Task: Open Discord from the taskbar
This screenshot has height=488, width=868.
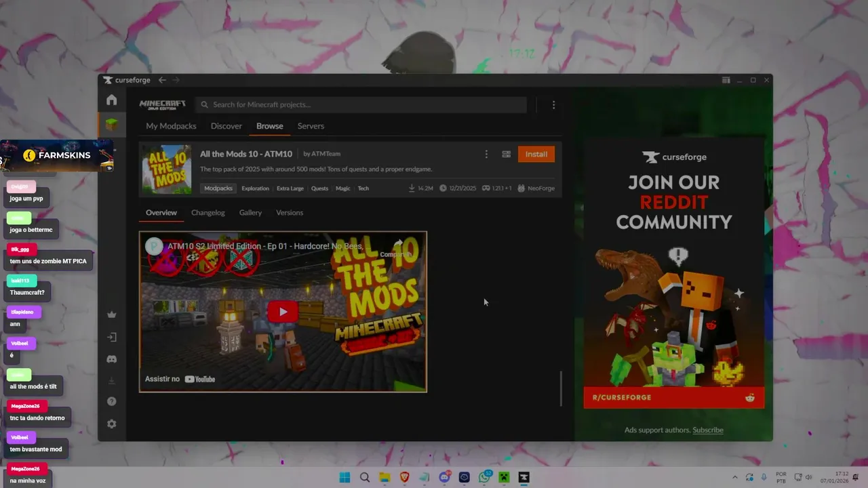Action: [x=444, y=478]
